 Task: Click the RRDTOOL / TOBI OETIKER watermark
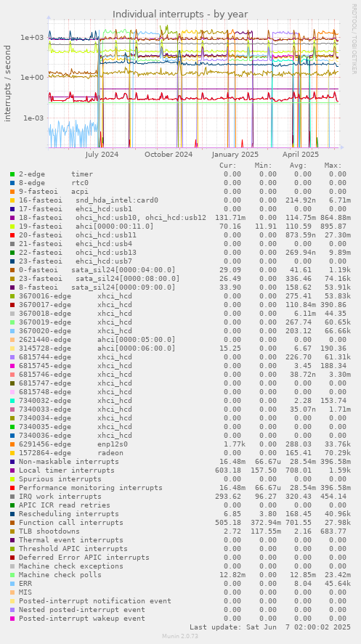(354, 39)
